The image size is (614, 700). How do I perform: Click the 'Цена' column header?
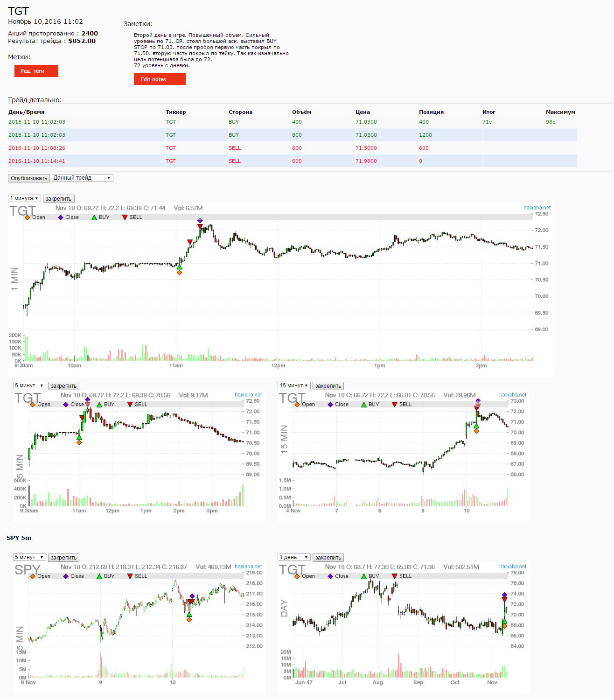[363, 112]
